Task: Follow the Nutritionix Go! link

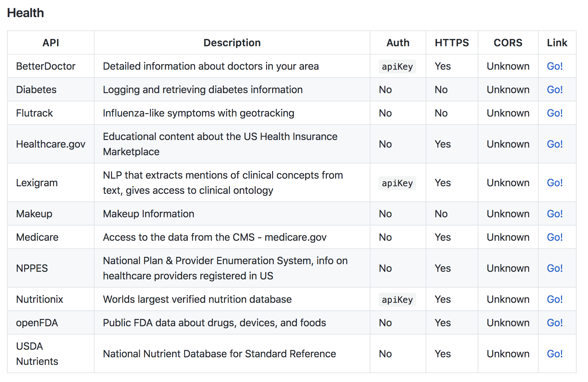Action: 554,299
